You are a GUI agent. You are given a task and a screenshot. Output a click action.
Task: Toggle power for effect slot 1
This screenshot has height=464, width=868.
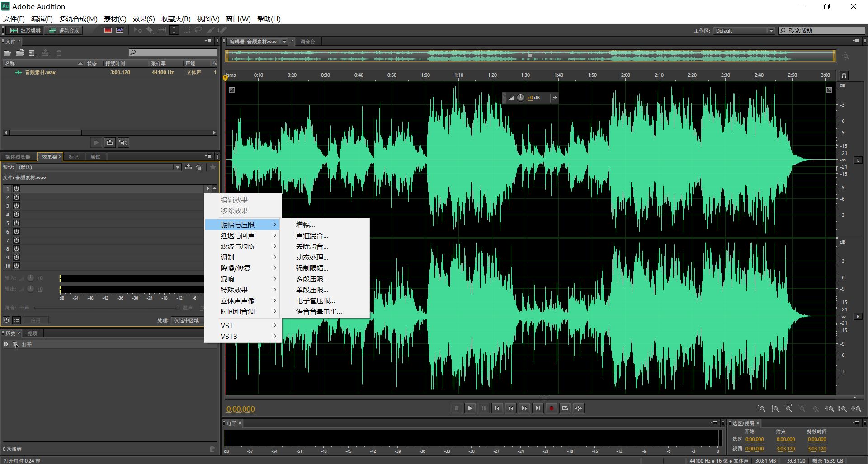(x=16, y=189)
